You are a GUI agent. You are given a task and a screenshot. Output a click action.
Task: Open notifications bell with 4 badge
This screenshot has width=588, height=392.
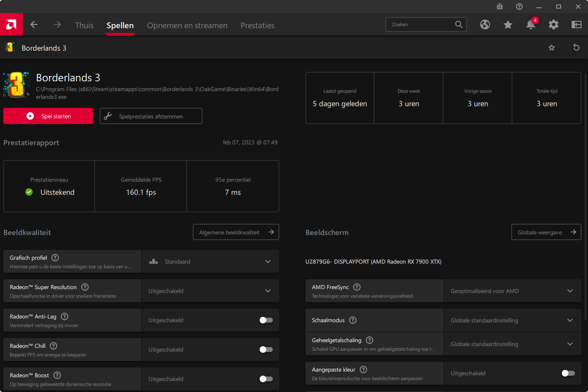pos(531,24)
